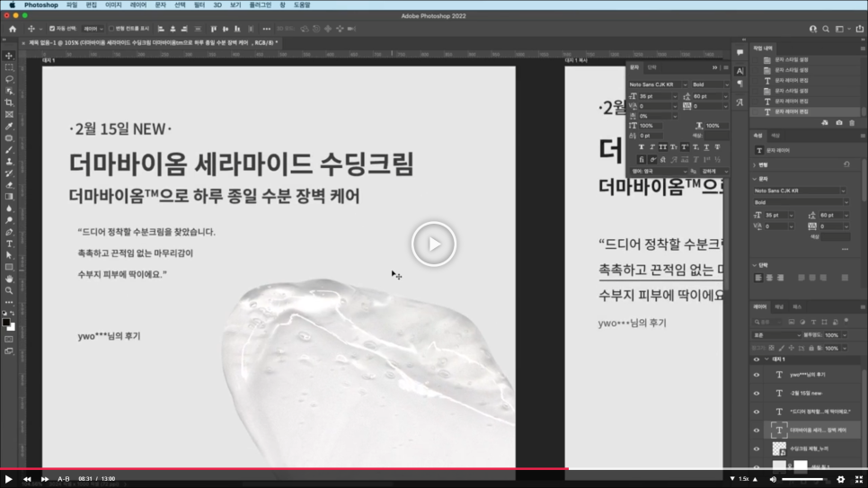Select the Hand tool

pyautogui.click(x=9, y=279)
